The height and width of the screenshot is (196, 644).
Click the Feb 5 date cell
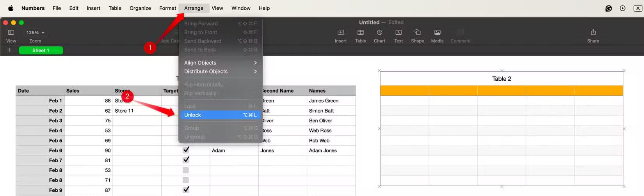[40, 141]
